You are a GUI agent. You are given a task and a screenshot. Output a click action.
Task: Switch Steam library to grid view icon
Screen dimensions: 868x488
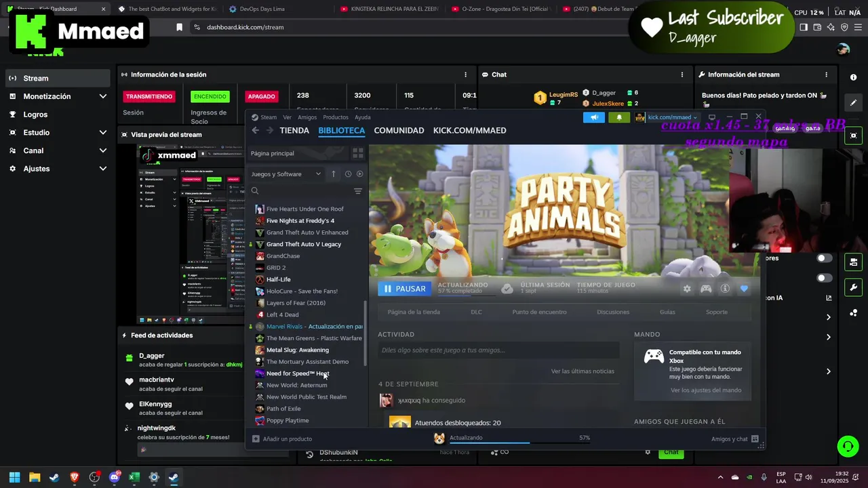[358, 153]
